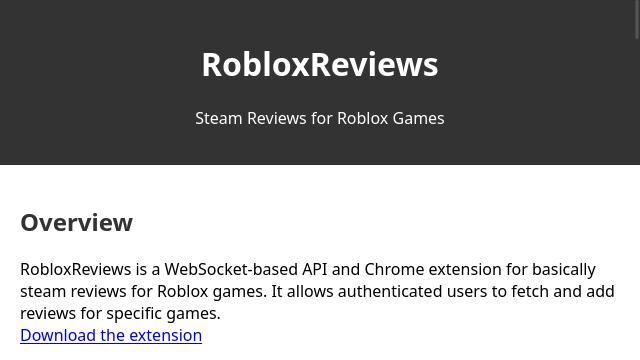Click the RobloxReviews page title

320,64
